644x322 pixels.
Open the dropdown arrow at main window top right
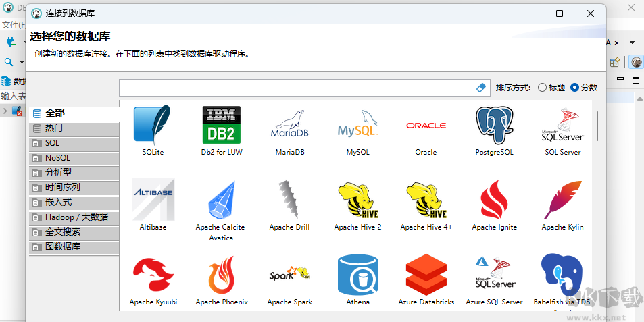coord(632,43)
